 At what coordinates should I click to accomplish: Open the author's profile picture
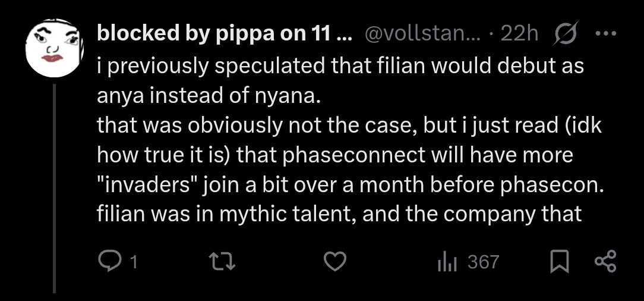pos(54,48)
